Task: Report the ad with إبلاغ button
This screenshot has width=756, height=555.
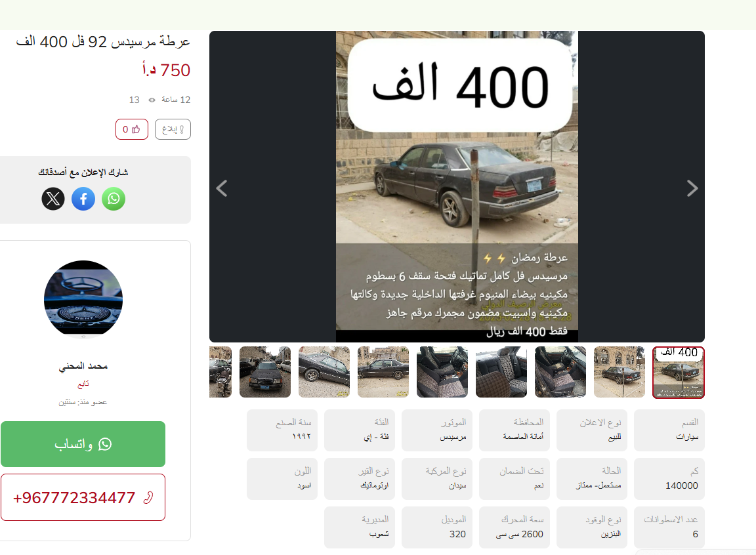Action: [x=173, y=129]
